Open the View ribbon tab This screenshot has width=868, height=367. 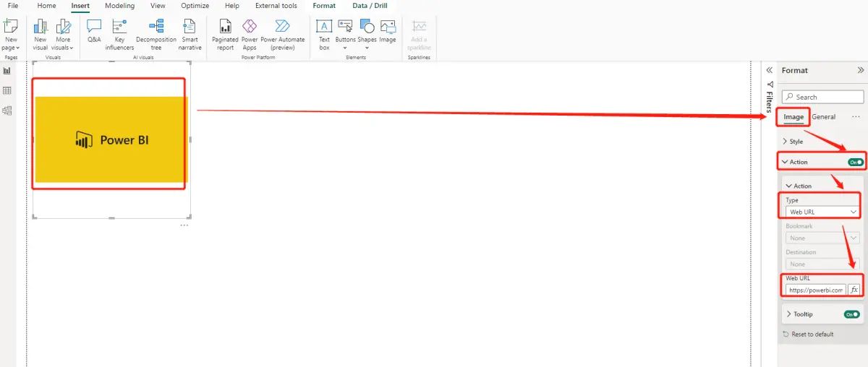tap(158, 6)
